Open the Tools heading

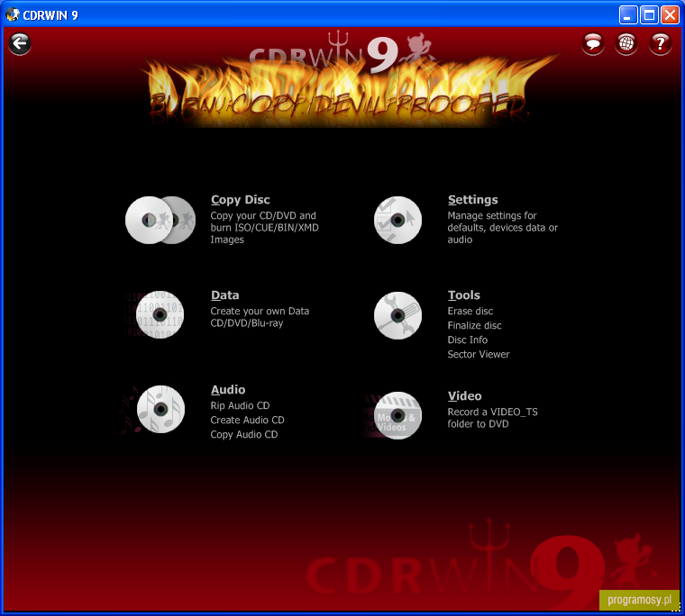464,295
